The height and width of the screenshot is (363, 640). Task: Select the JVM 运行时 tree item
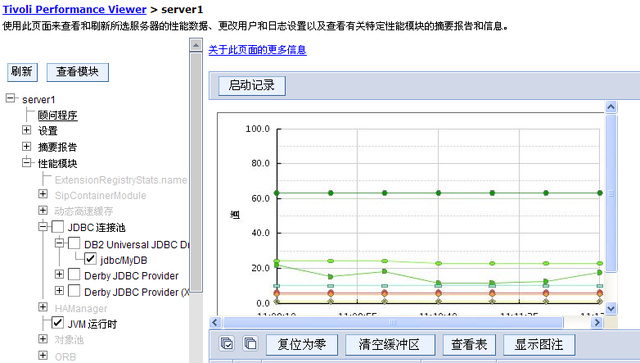click(x=92, y=324)
